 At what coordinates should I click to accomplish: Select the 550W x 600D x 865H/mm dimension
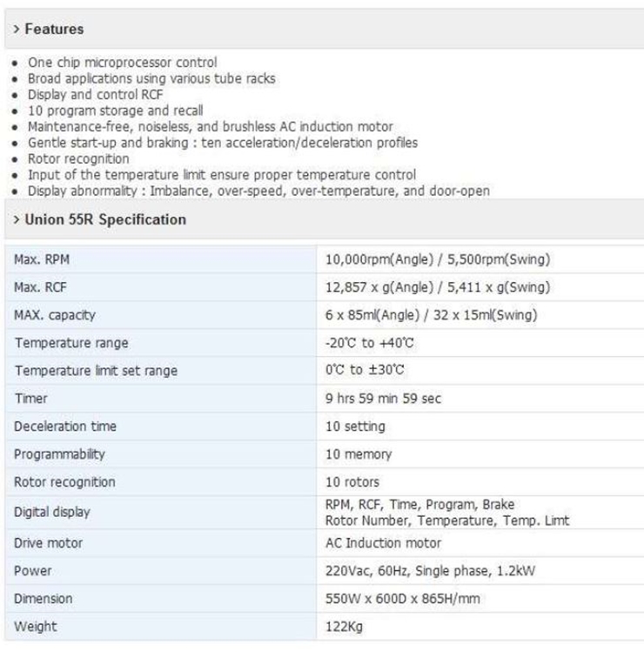point(402,599)
